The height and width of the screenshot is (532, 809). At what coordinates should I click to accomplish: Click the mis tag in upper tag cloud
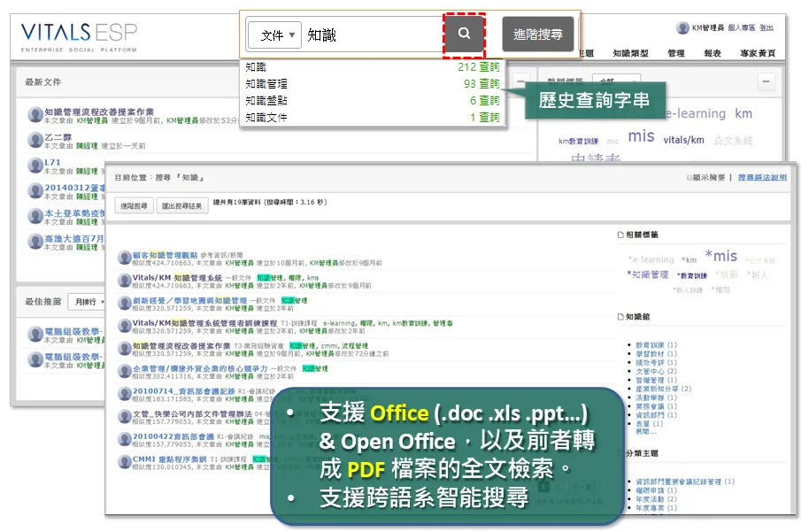pos(641,136)
